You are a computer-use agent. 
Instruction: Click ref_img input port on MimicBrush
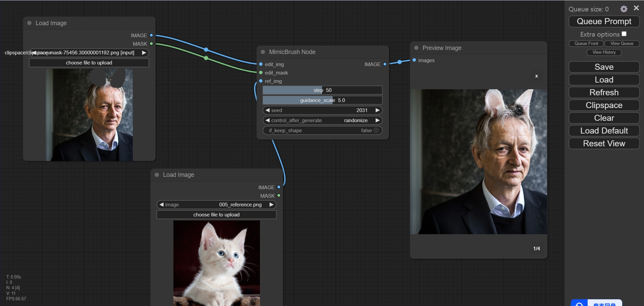[x=261, y=81]
